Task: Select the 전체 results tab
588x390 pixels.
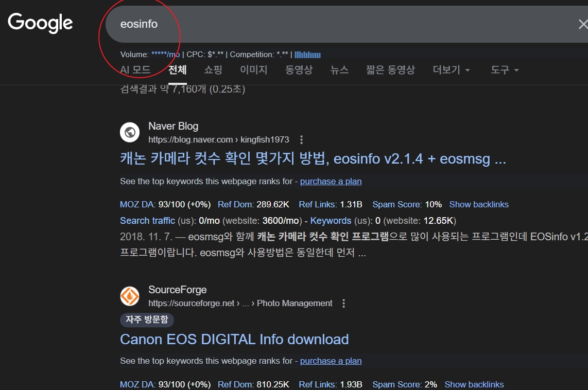Action: (x=177, y=69)
